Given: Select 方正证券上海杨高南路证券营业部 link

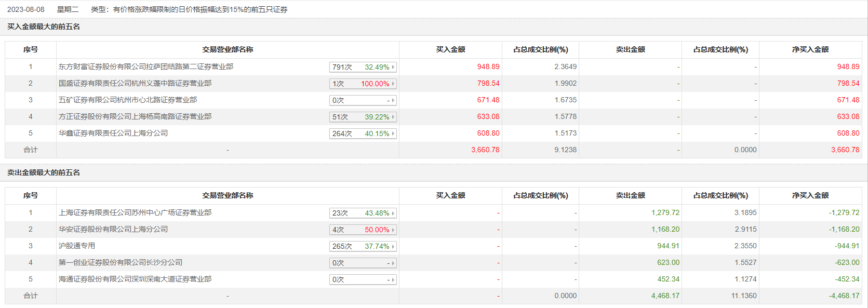Looking at the screenshot, I should (x=135, y=116).
